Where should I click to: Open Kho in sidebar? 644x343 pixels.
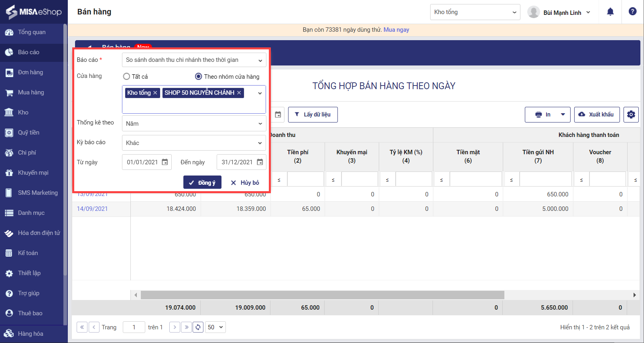32,112
